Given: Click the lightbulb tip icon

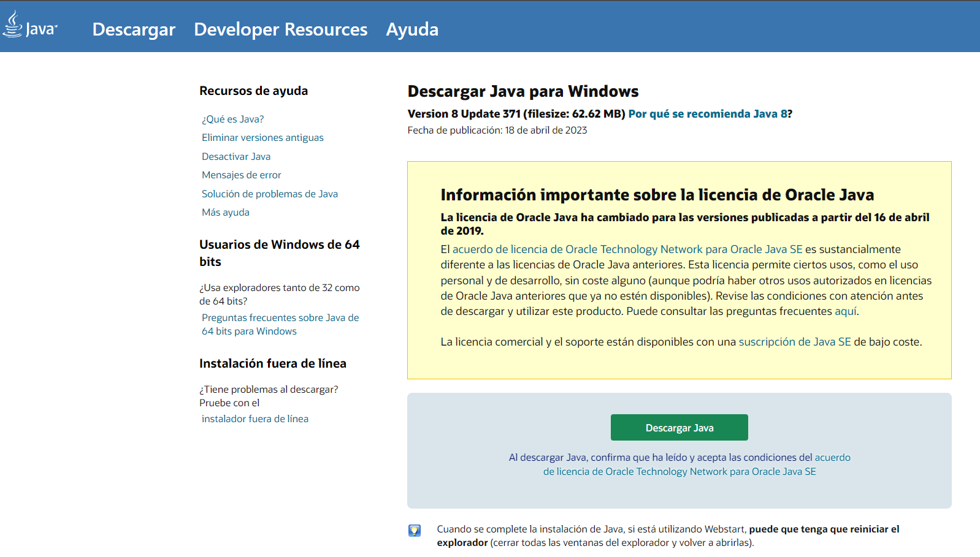Looking at the screenshot, I should coord(415,531).
